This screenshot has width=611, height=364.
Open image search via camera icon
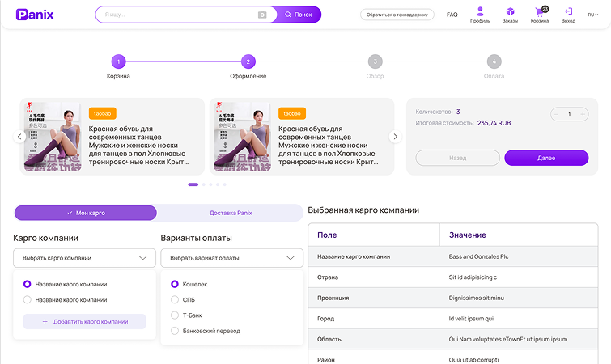click(x=262, y=15)
